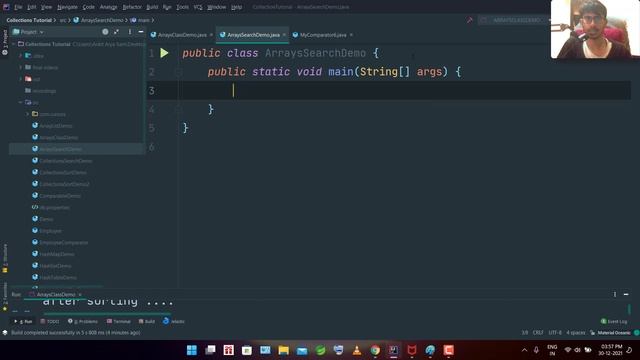Collapse the Collections Tutorial root node
This screenshot has width=640, height=360.
pos(13,44)
